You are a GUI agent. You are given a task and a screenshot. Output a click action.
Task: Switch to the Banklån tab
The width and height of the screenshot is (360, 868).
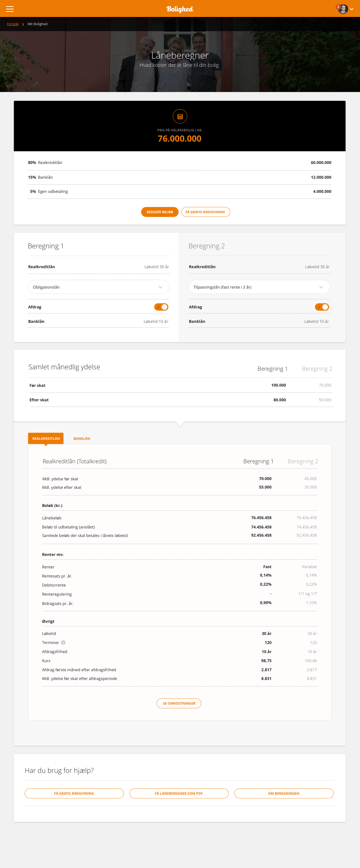[x=82, y=438]
